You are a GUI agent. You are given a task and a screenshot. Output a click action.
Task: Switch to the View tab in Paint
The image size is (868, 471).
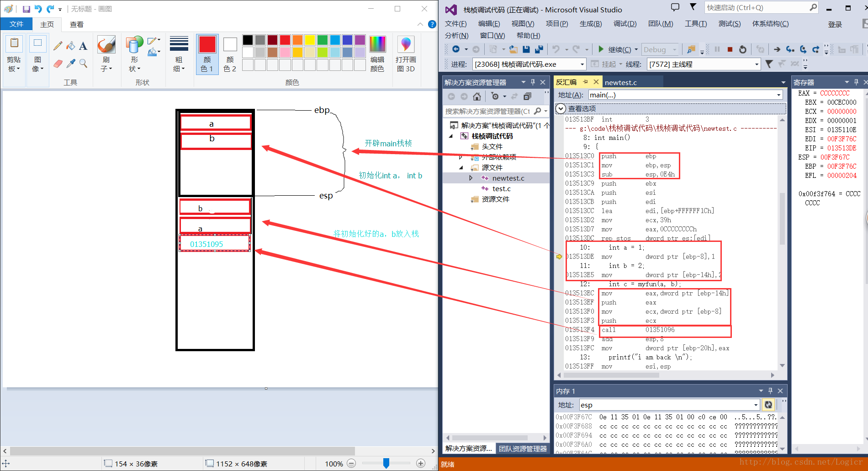(x=77, y=24)
